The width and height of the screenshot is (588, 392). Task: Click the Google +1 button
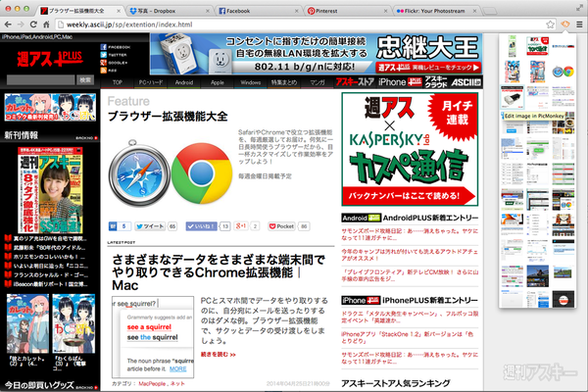click(241, 226)
